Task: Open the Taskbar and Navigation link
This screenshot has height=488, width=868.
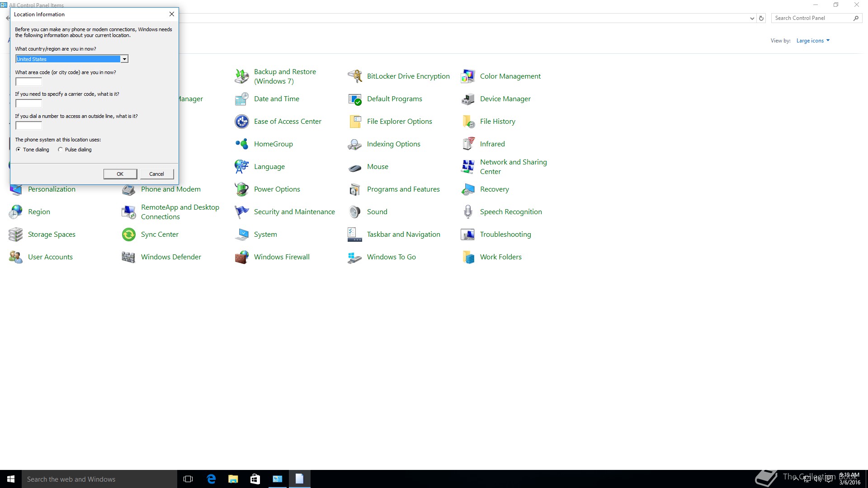Action: (x=403, y=235)
